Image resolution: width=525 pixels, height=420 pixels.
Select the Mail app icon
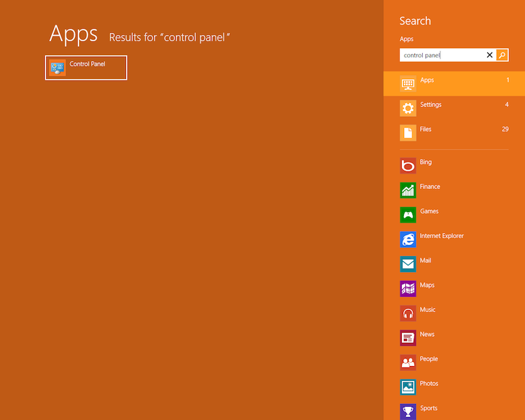[x=408, y=264]
